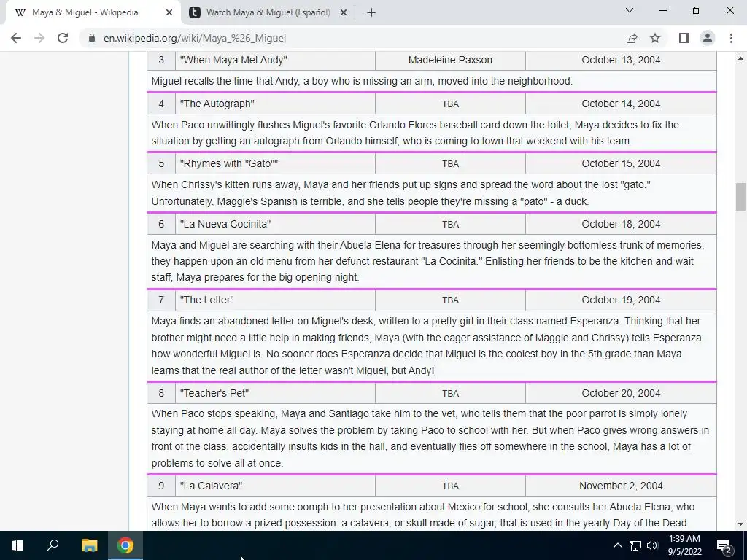
Task: Click the Chrome taskbar icon
Action: [125, 545]
